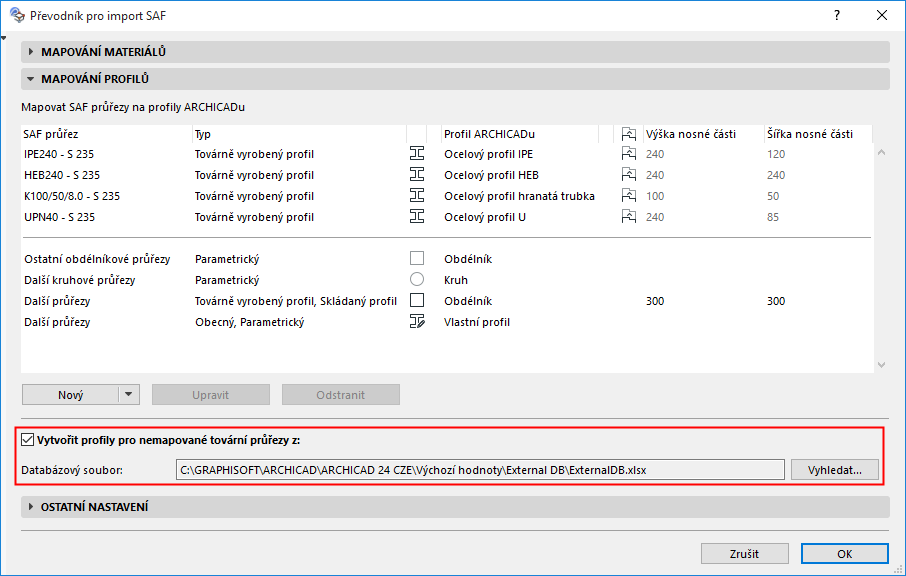This screenshot has height=576, width=906.
Task: Click the custom profile icon beside Vlastní profil
Action: click(x=417, y=321)
